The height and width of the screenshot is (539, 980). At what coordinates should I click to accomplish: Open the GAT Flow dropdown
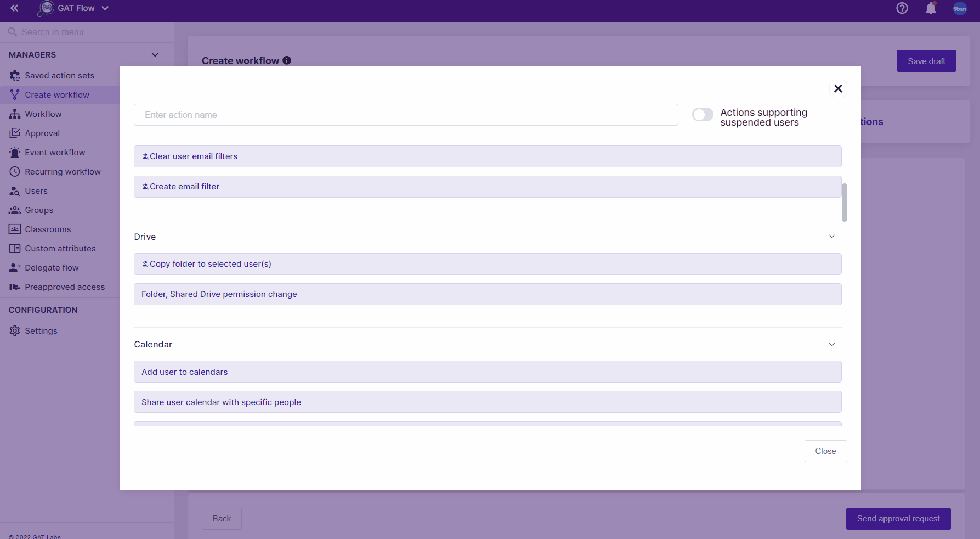[106, 8]
